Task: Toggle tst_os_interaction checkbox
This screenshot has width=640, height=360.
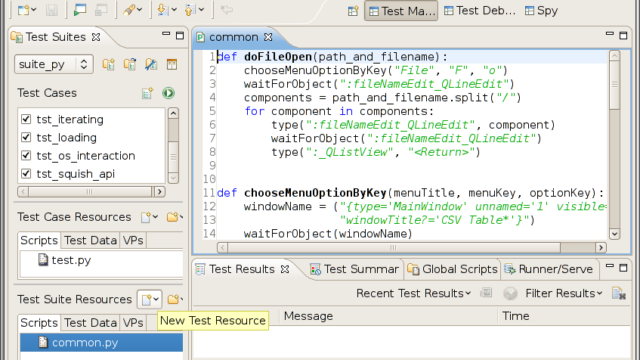Action: [x=26, y=156]
